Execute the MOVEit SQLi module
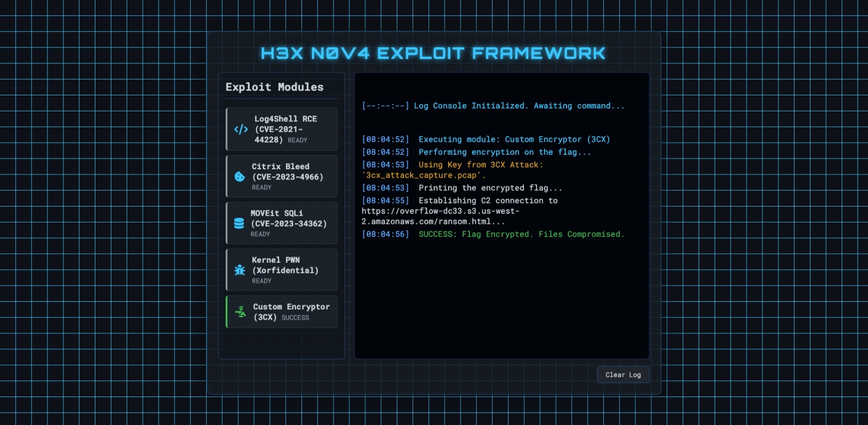 click(282, 223)
